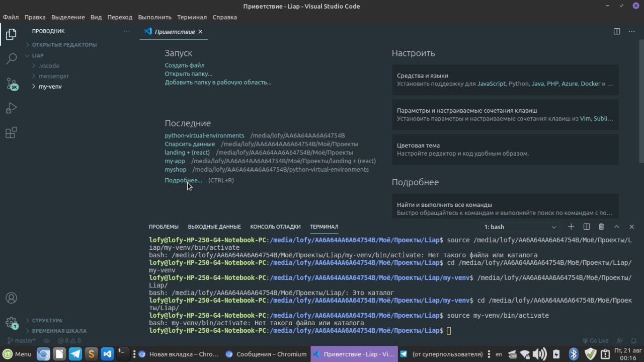Open the Bluetooth tray icon
The width and height of the screenshot is (644, 362).
(x=573, y=354)
